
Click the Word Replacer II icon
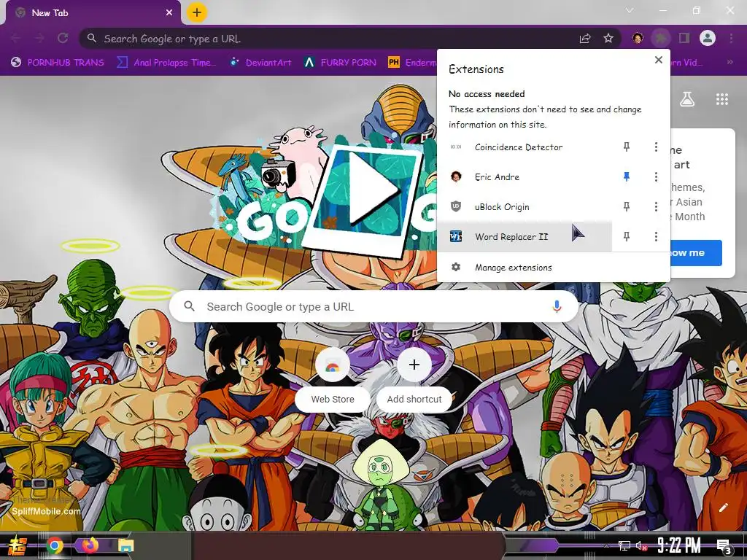click(456, 237)
